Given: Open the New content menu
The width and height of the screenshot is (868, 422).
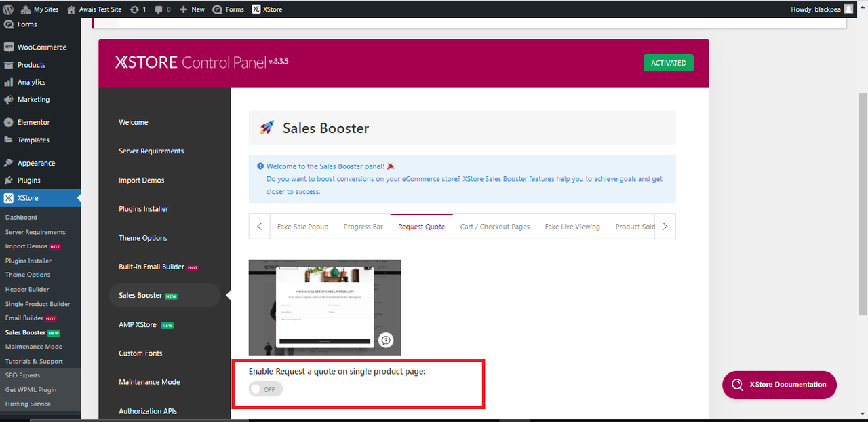Looking at the screenshot, I should (192, 9).
